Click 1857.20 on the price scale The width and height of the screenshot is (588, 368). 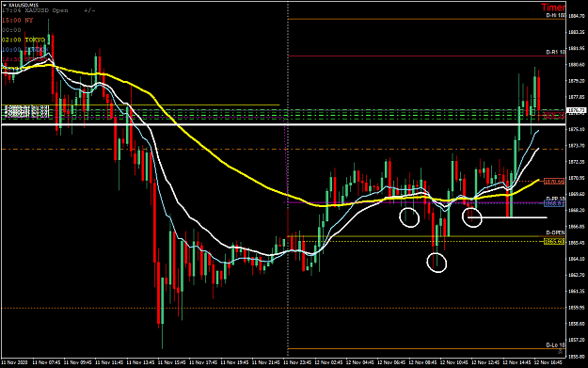click(x=577, y=340)
